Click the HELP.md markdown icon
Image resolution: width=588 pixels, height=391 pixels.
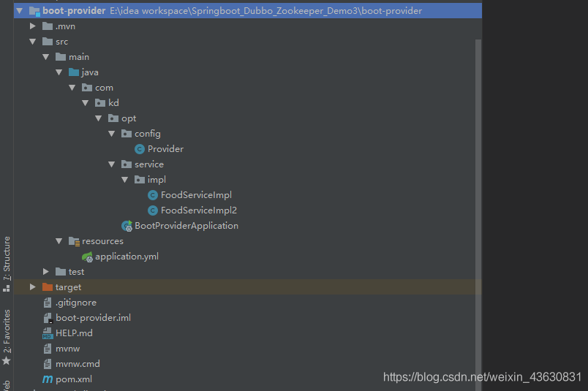[48, 333]
